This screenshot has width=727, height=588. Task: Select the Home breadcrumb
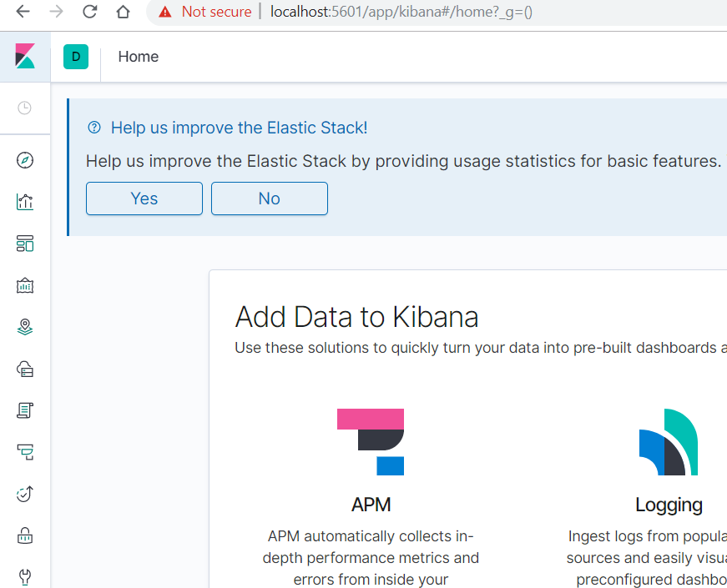click(139, 57)
